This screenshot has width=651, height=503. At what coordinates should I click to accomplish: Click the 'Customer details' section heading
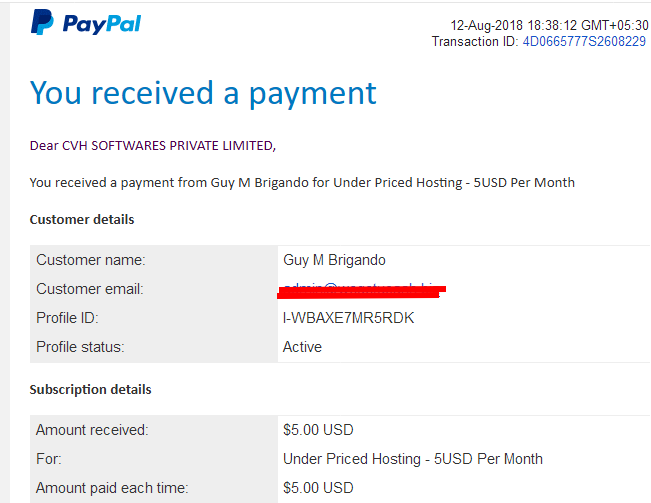(82, 219)
